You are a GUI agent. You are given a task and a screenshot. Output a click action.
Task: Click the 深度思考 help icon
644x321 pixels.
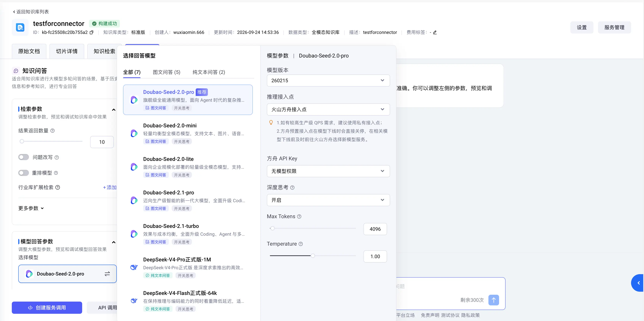tap(292, 187)
